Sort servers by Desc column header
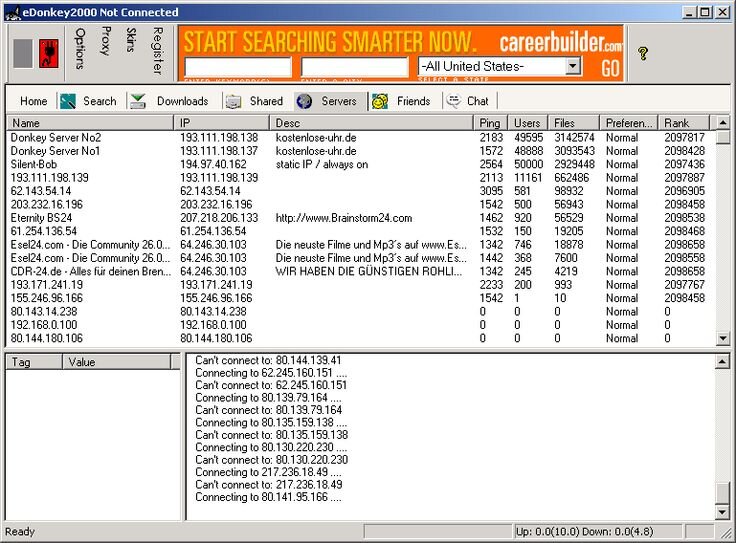Screen dimensions: 736x543 [371, 123]
